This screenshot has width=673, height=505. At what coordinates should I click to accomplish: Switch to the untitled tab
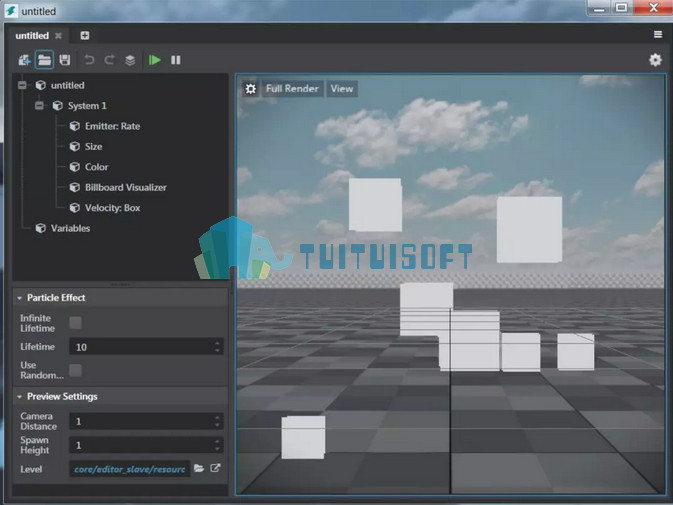point(32,36)
